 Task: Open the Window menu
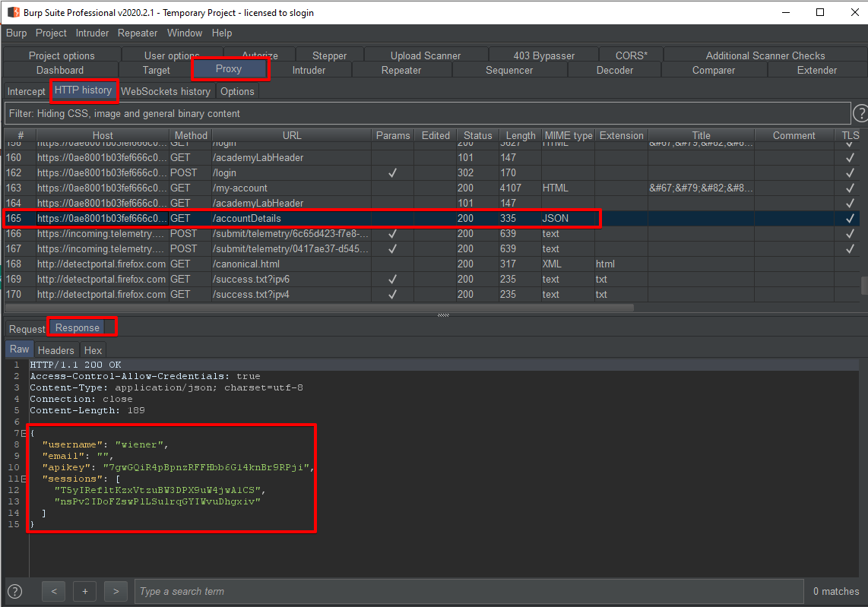185,33
